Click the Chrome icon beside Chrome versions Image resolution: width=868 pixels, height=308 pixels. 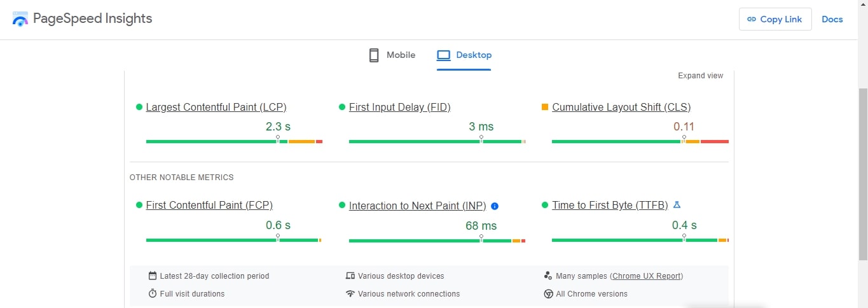548,293
